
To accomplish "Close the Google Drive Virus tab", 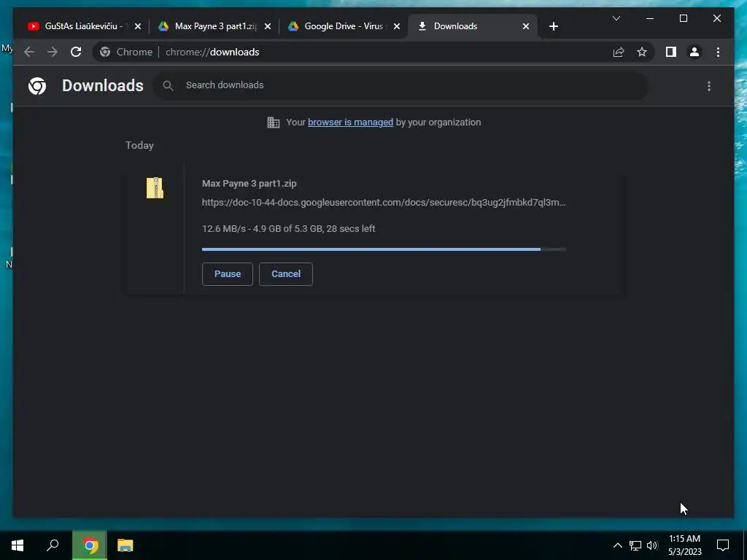I will (397, 26).
